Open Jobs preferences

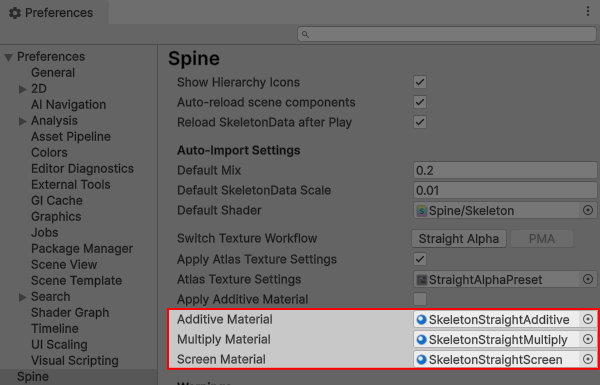pyautogui.click(x=45, y=233)
